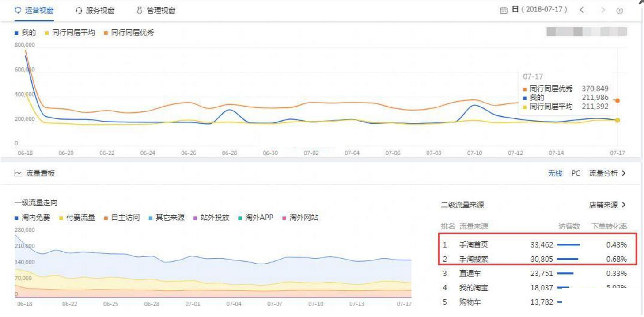Click the left arrow to view previous date
Viewport: 644px width, 317px height.
[581, 9]
